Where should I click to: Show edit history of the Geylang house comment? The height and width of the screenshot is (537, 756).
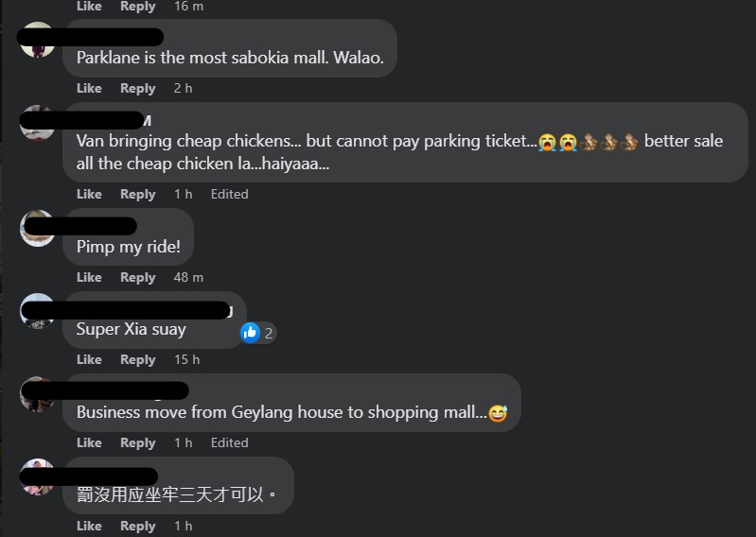pyautogui.click(x=230, y=442)
